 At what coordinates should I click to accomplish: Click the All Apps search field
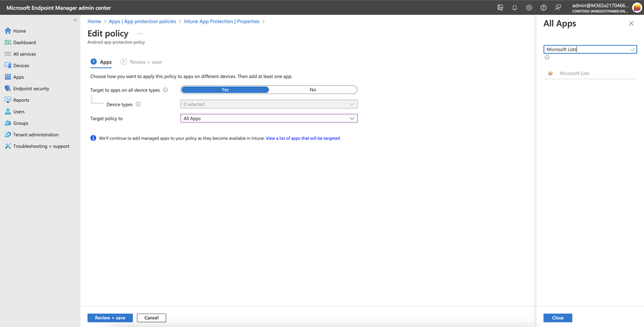coord(590,49)
